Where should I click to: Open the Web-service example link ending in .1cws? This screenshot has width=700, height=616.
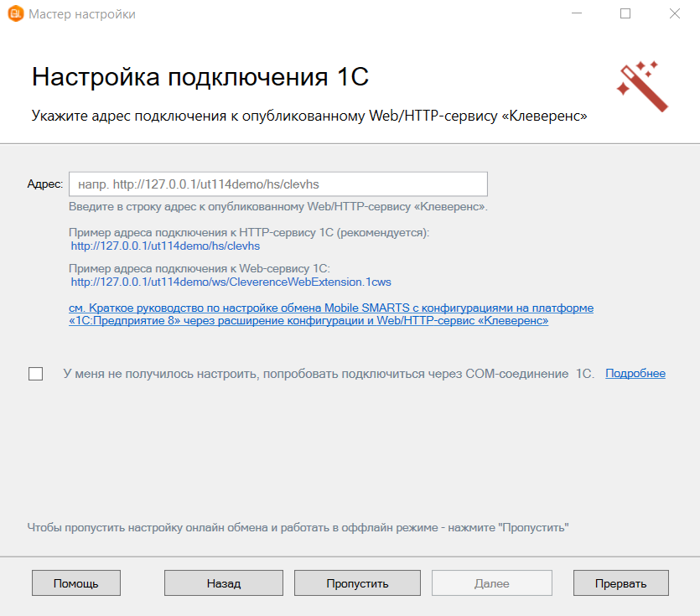coord(242,282)
